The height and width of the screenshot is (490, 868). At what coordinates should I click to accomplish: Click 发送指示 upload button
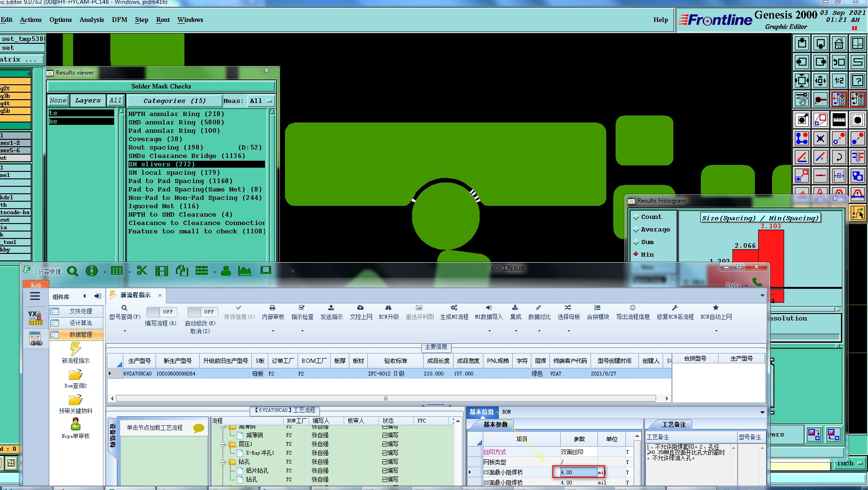[332, 312]
